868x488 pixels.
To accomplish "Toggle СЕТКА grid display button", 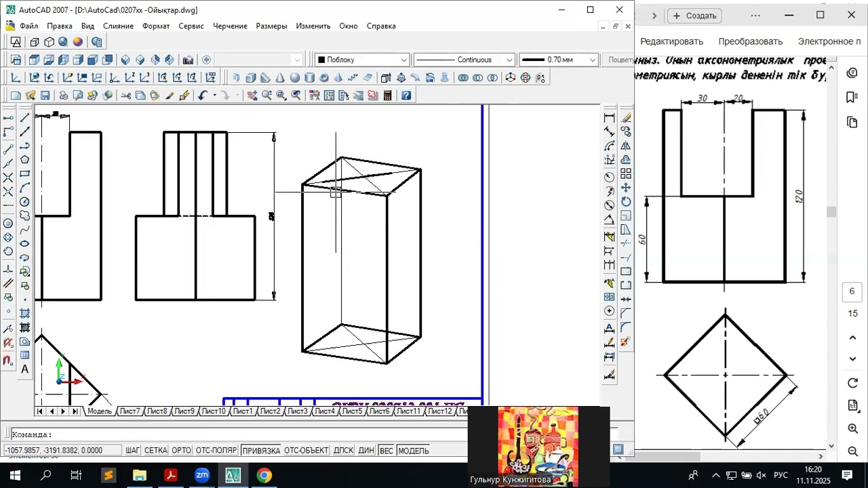I will click(155, 451).
